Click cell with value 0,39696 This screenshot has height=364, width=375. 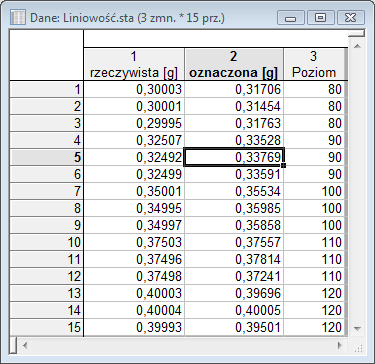tap(234, 294)
